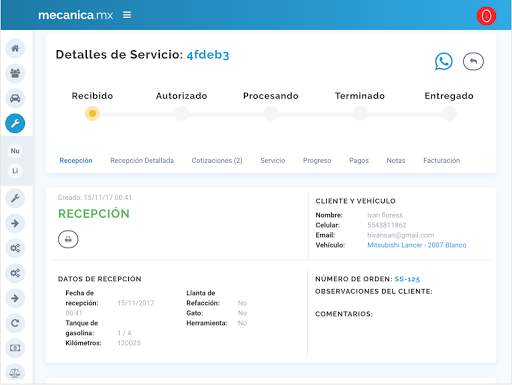Click the Llanta de Refacción No value
The width and height of the screenshot is (512, 385).
[x=242, y=303]
